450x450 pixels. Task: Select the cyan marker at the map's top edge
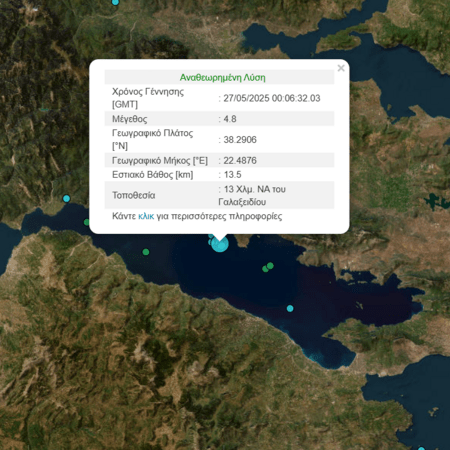pos(115,2)
